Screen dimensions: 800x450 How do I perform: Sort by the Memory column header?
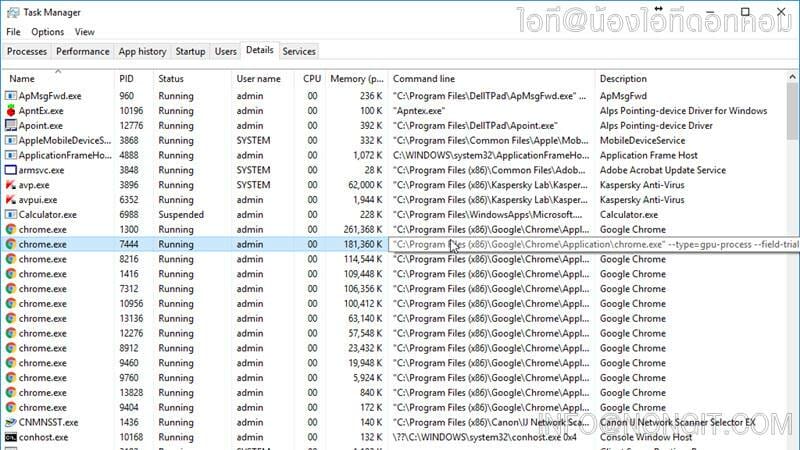(357, 79)
